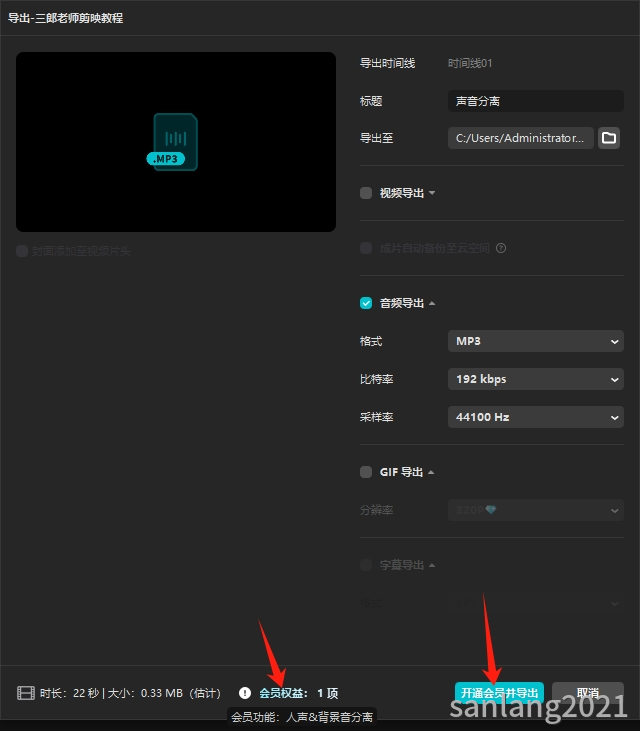Viewport: 640px width, 731px height.
Task: Click the 取消 button
Action: (588, 693)
